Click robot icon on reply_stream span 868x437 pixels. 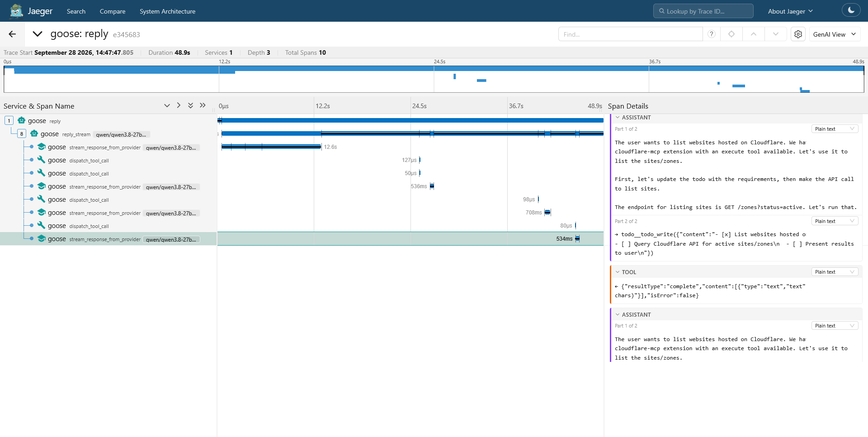34,133
